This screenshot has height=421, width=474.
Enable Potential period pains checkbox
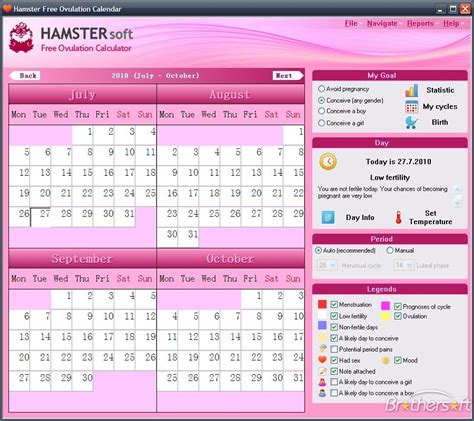pos(334,349)
